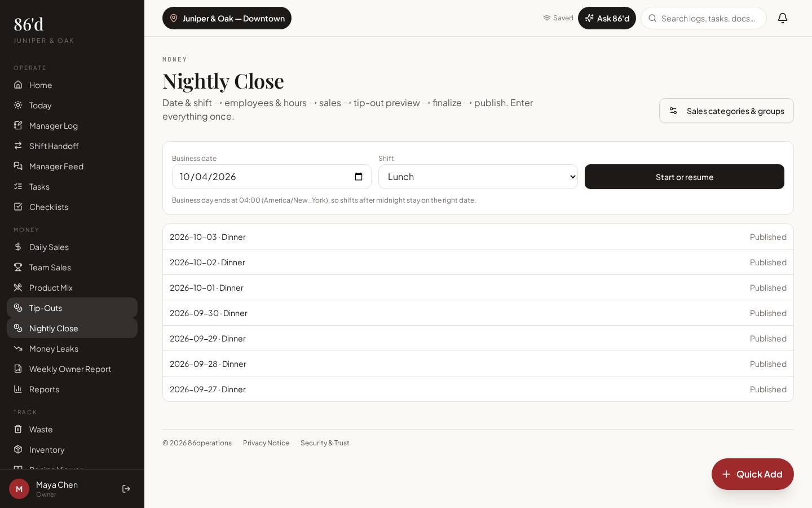This screenshot has height=508, width=812.
Task: Click the Waste trash icon
Action: [18, 429]
